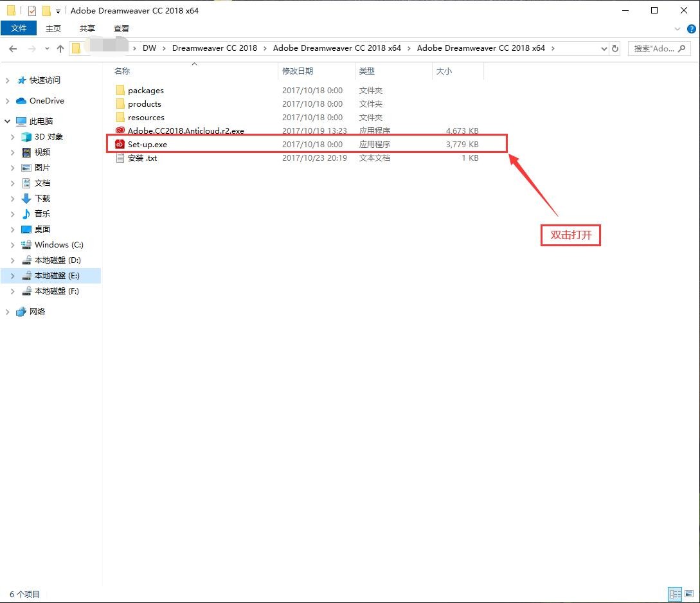
Task: Expand the Windows (C:) tree node
Action: [x=12, y=244]
